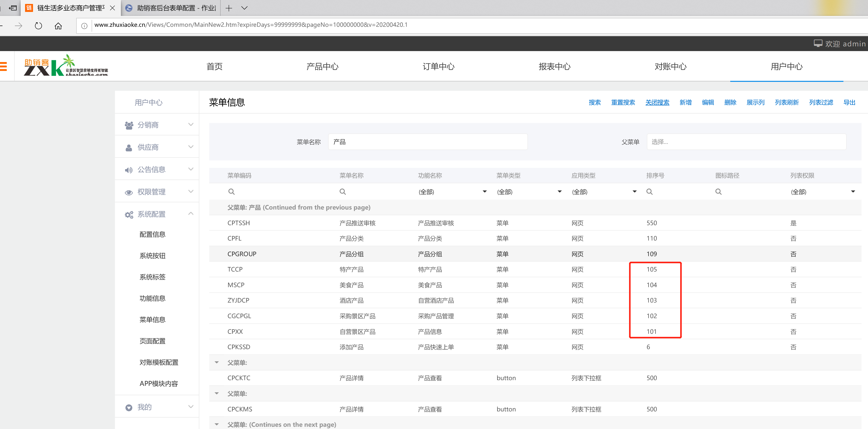Select 功能信息 in the sidebar
This screenshot has height=429, width=868.
(x=152, y=298)
